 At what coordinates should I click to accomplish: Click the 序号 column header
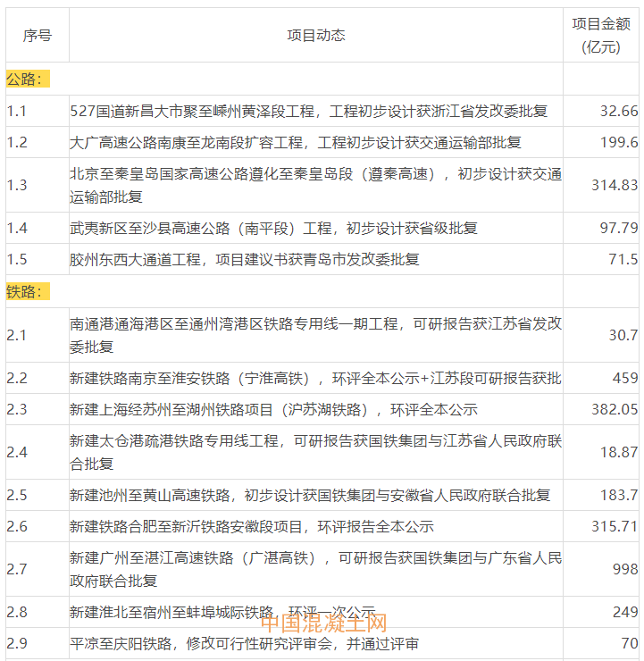[x=37, y=35]
